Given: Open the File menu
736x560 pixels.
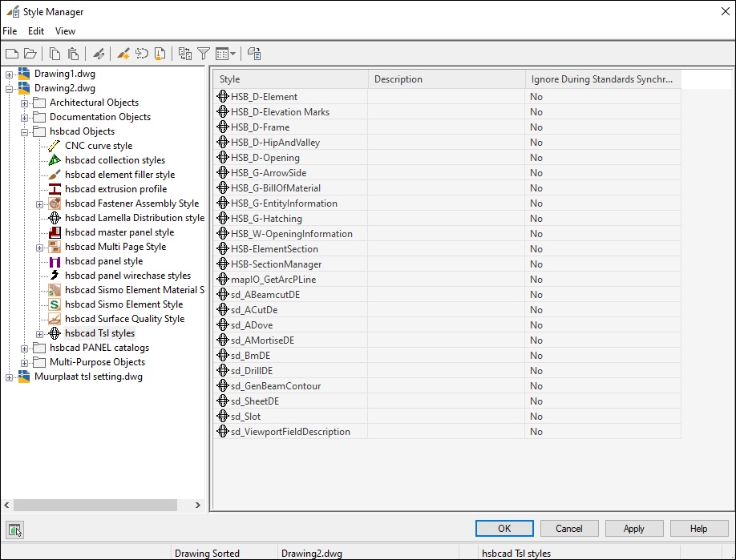Looking at the screenshot, I should [x=10, y=31].
